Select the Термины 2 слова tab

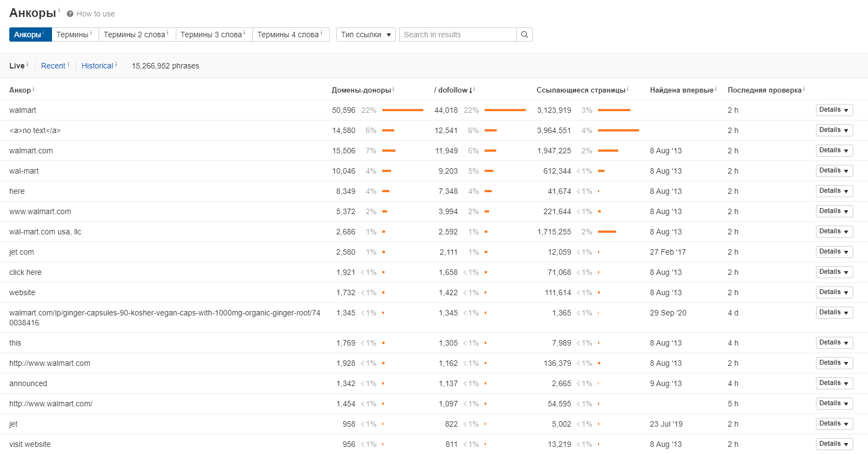(135, 35)
